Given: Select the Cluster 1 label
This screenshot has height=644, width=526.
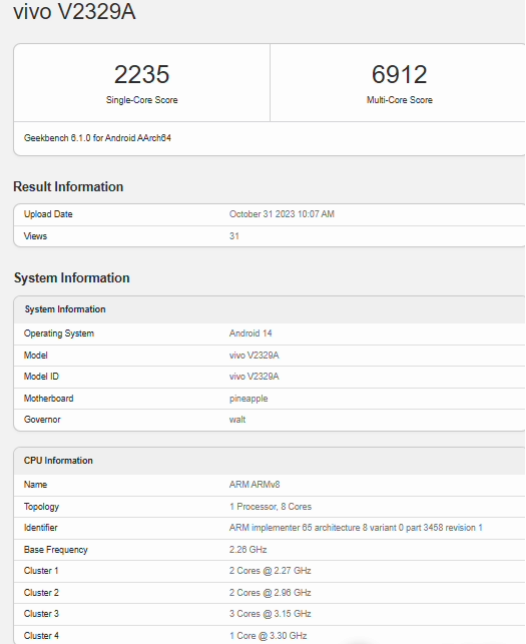Looking at the screenshot, I should tap(41, 571).
